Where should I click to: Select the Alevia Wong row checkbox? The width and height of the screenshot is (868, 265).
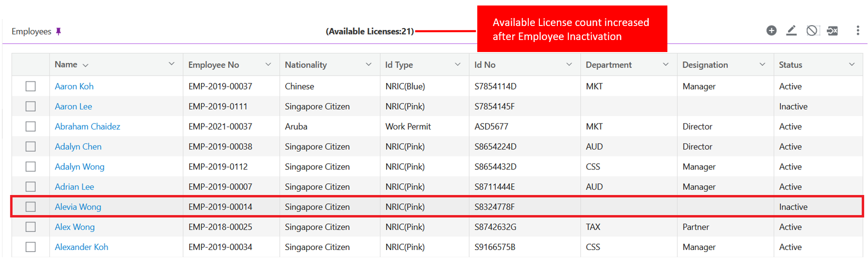click(31, 207)
